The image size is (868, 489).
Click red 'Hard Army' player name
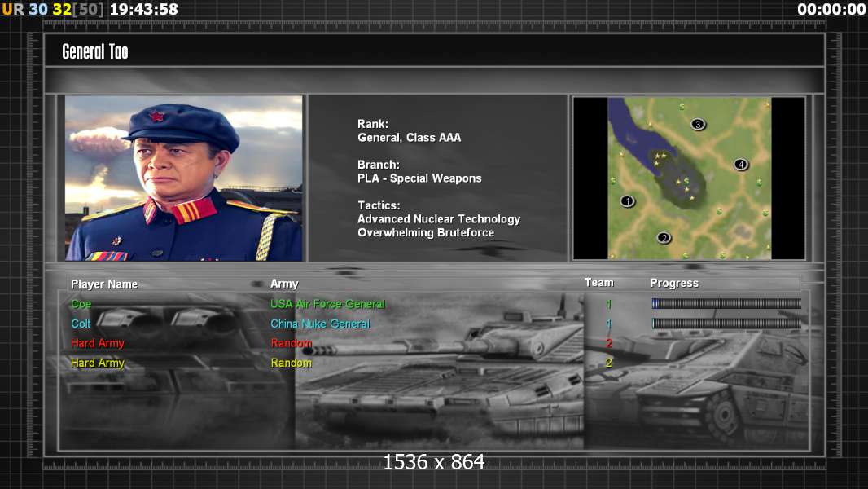coord(98,343)
